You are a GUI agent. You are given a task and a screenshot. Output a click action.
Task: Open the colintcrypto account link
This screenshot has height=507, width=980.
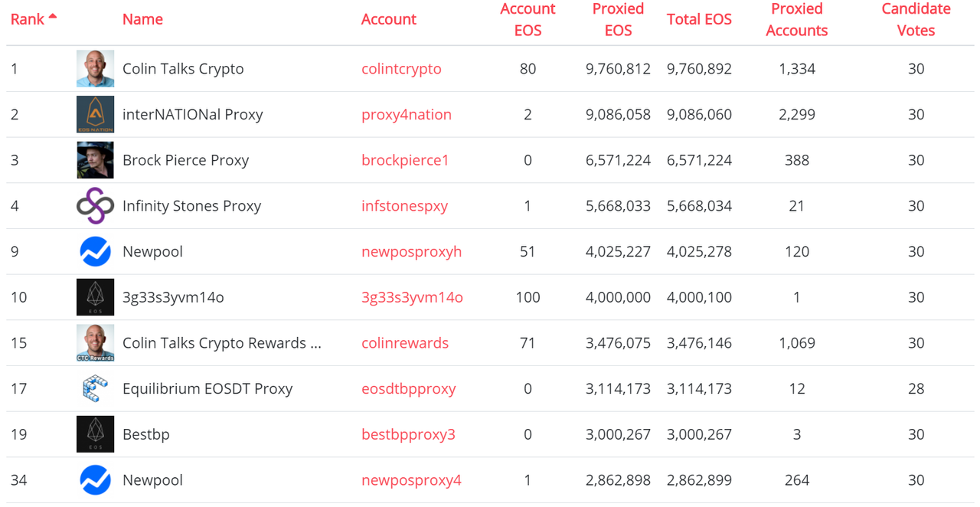[401, 69]
